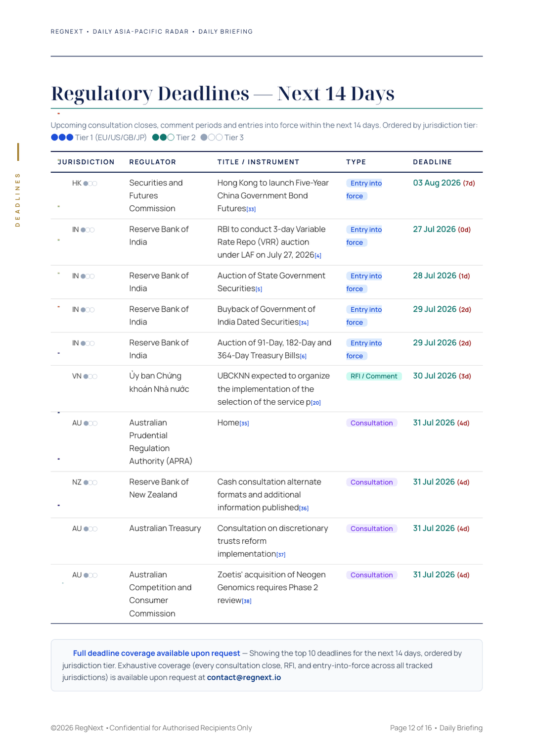Click the 'Entry into force' tag for Treasury Bills
The height and width of the screenshot is (756, 534).
(364, 349)
